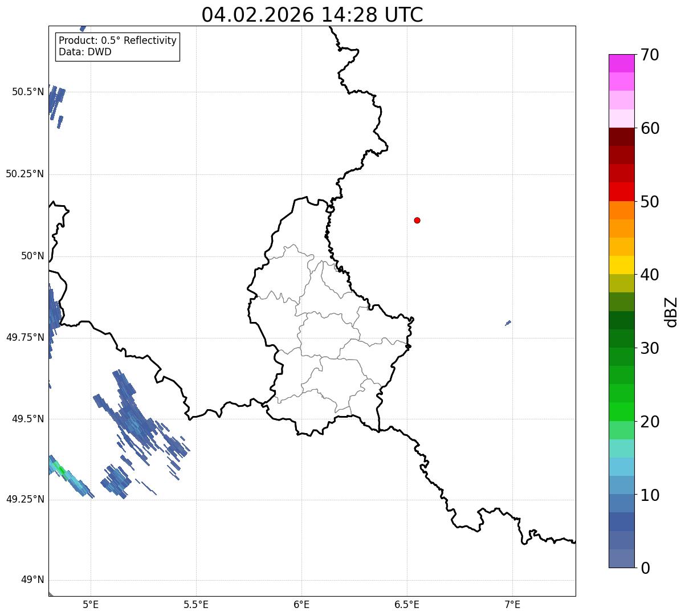Image resolution: width=685 pixels, height=616 pixels.
Task: Click the 49.25°N latitude label
Action: tap(25, 500)
